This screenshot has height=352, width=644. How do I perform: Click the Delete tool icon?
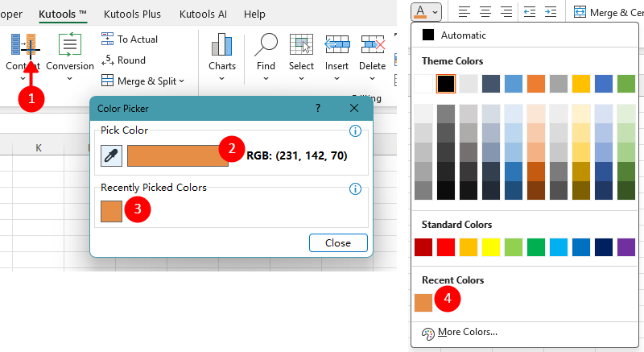click(x=373, y=44)
